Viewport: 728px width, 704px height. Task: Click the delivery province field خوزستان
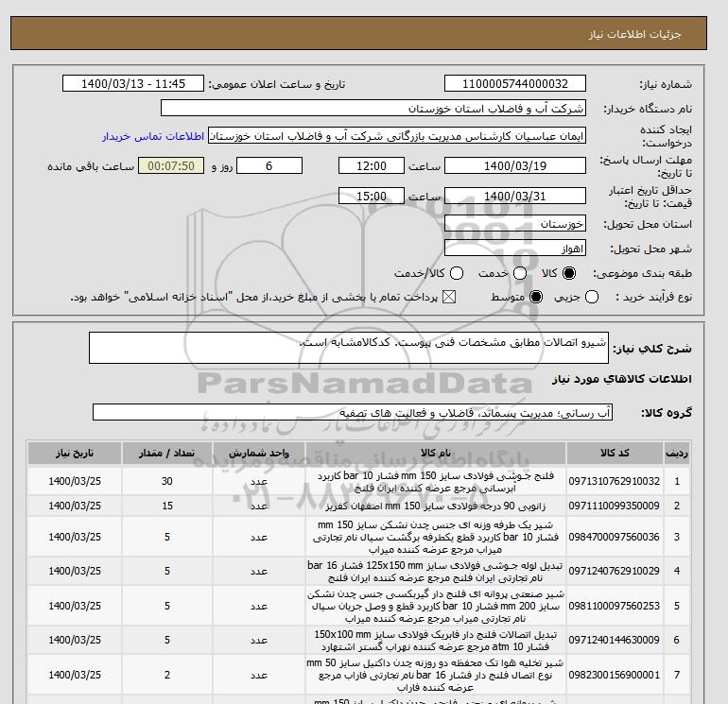tap(515, 224)
